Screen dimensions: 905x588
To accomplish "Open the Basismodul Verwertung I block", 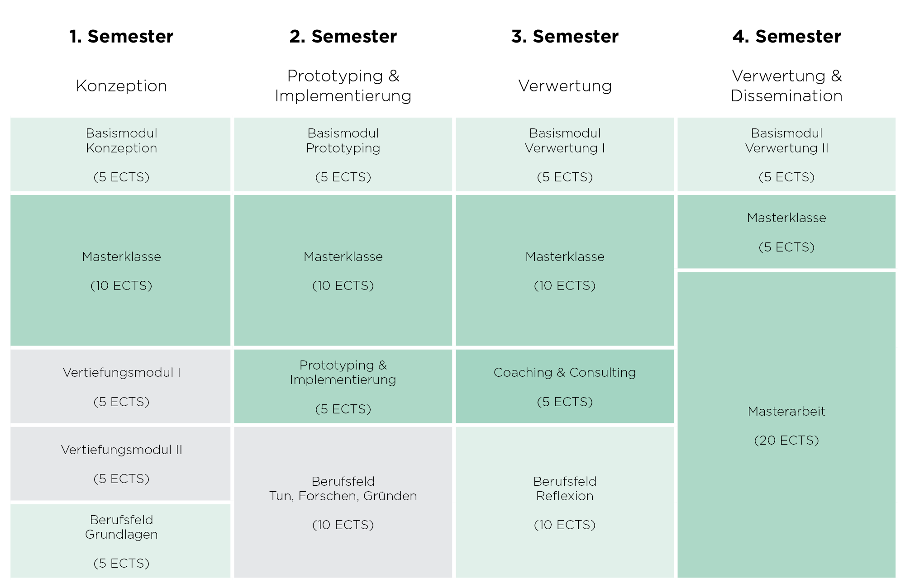I will (565, 154).
